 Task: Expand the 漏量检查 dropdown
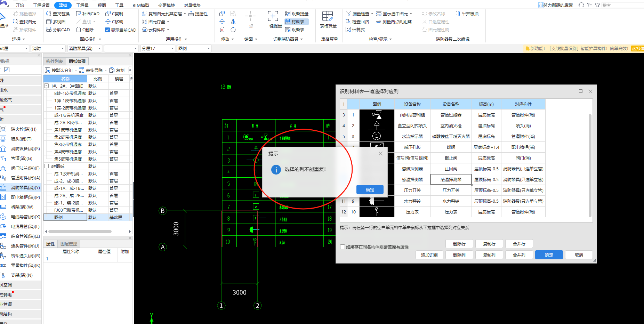[x=372, y=14]
